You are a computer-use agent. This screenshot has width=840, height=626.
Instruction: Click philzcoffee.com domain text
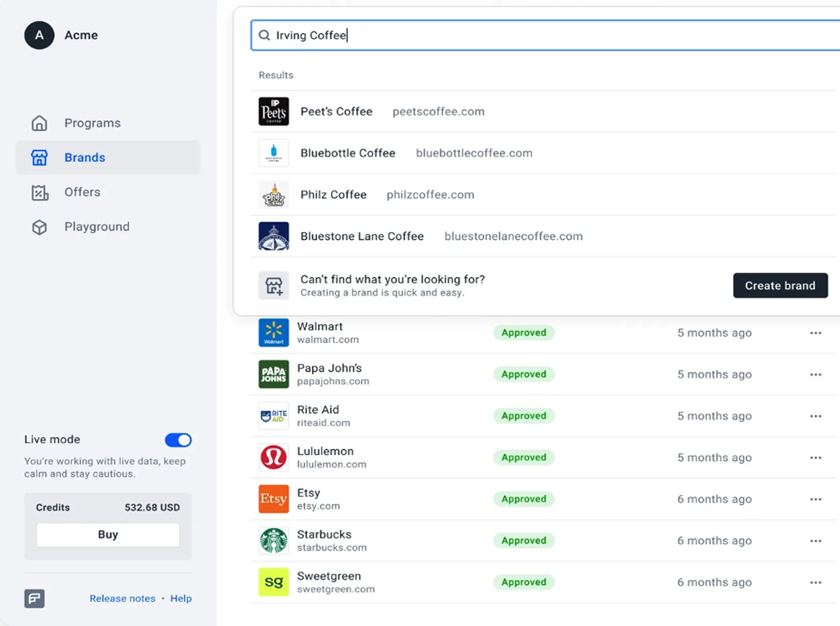[430, 195]
